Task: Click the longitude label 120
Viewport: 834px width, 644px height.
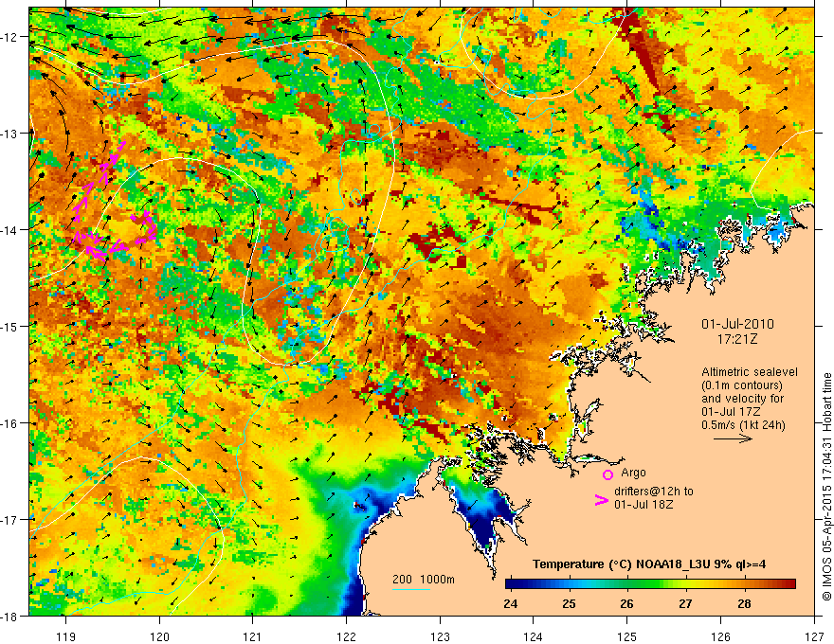Action: (159, 636)
